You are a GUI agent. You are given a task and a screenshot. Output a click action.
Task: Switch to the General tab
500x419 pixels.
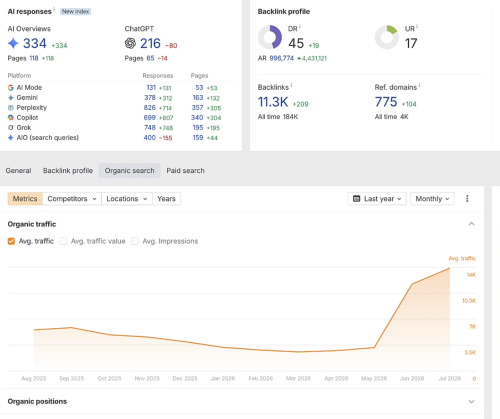point(18,171)
